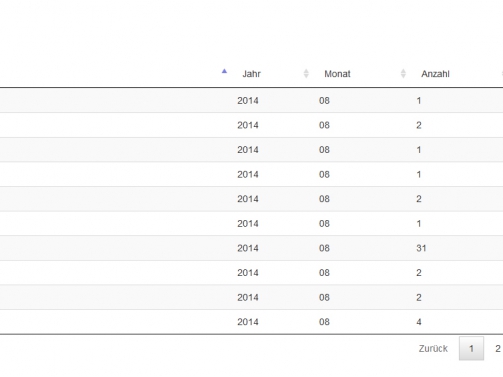Click 2014 in the row with Anzahl 31

[248, 248]
